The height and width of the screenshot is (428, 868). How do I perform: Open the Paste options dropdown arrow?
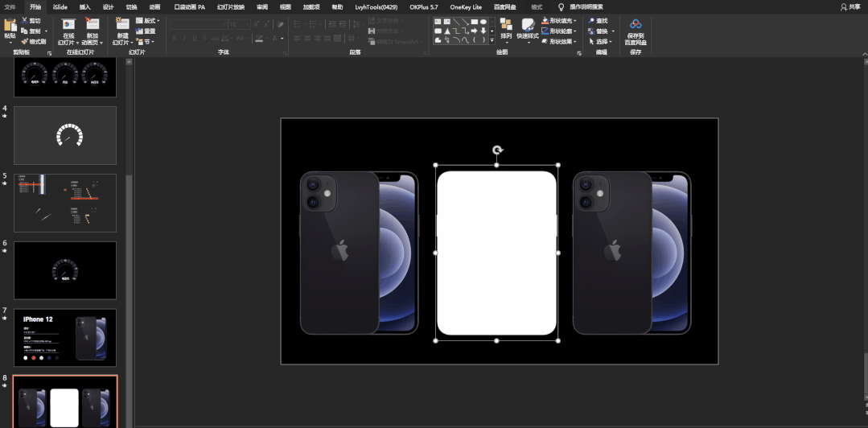(10, 42)
